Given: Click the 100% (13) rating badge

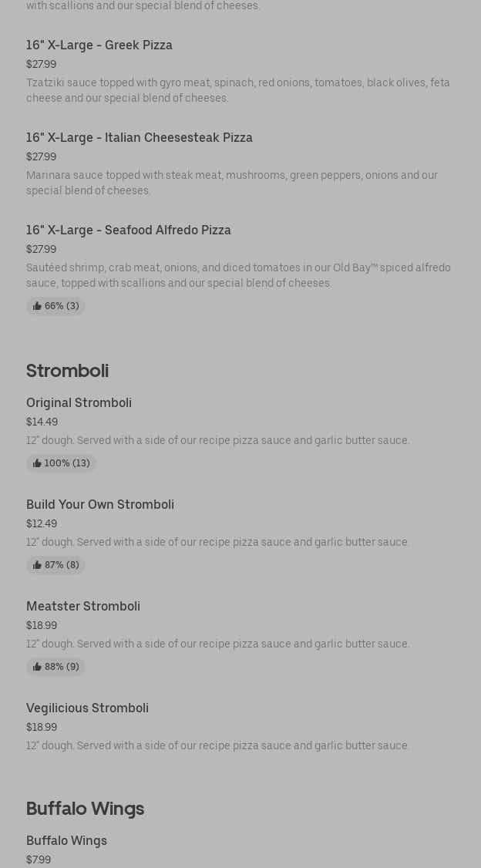Looking at the screenshot, I should (61, 463).
